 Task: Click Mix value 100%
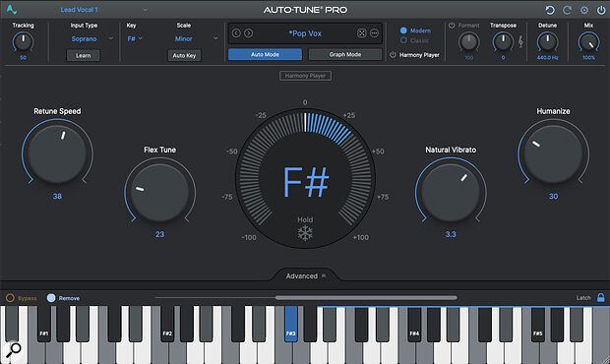tap(588, 58)
